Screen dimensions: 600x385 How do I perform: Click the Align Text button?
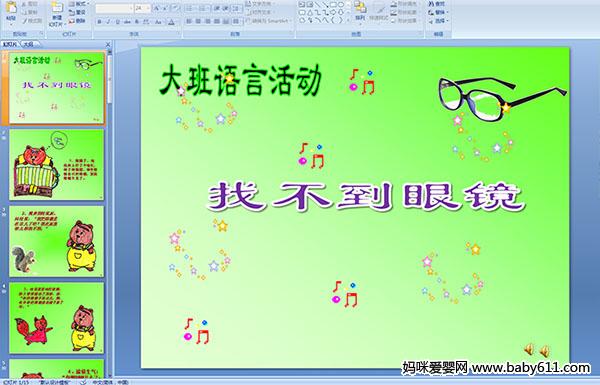pyautogui.click(x=261, y=12)
